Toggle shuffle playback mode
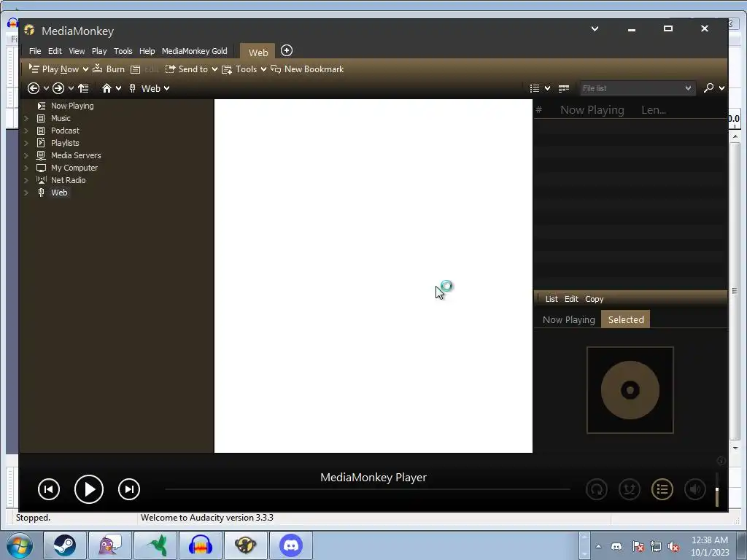 630,489
